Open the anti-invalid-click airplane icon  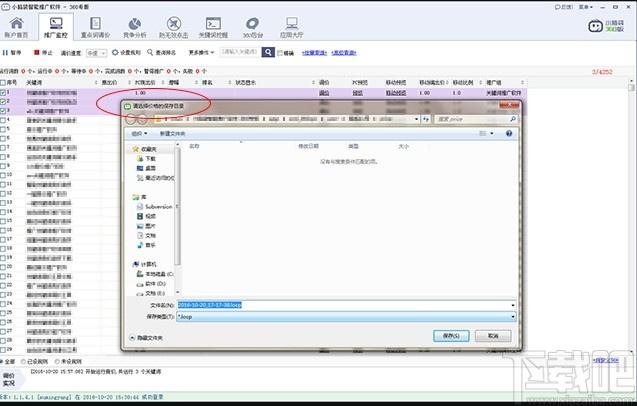point(173,24)
